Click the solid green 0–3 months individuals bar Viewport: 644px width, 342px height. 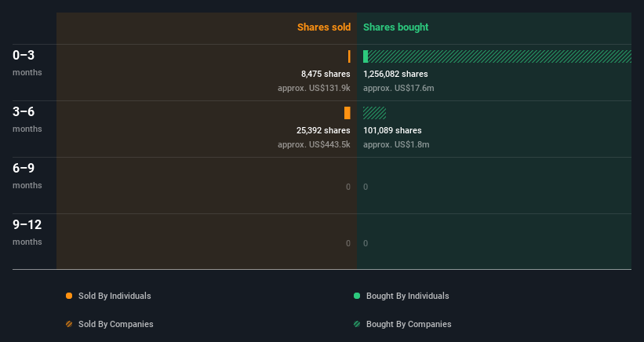366,56
